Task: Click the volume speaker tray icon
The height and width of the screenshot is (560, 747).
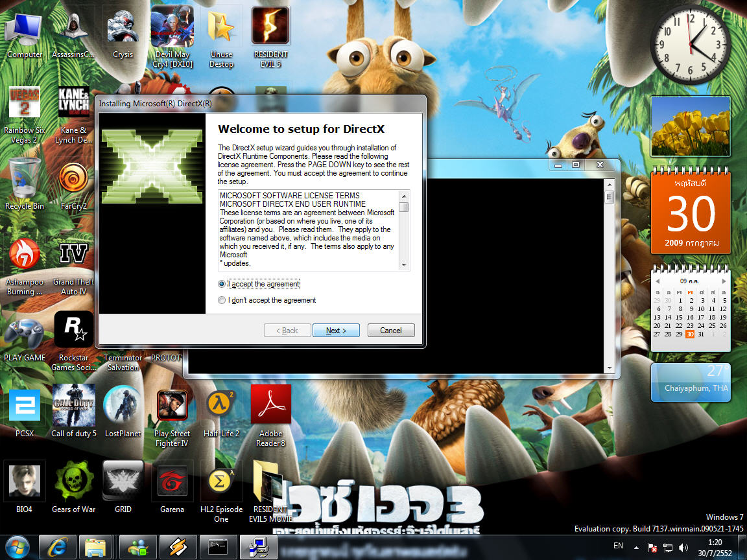Action: (x=683, y=548)
